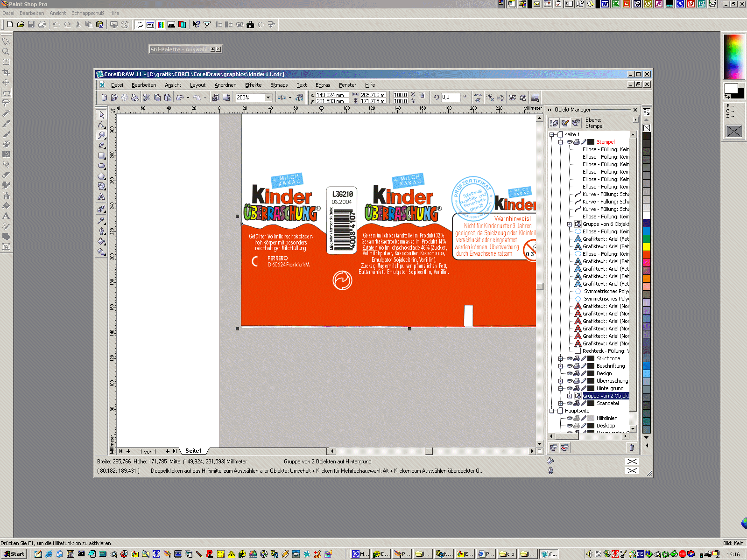Select the Interactive Fill tool in the toolbox
Screen dimensions: 747x560
click(x=101, y=252)
